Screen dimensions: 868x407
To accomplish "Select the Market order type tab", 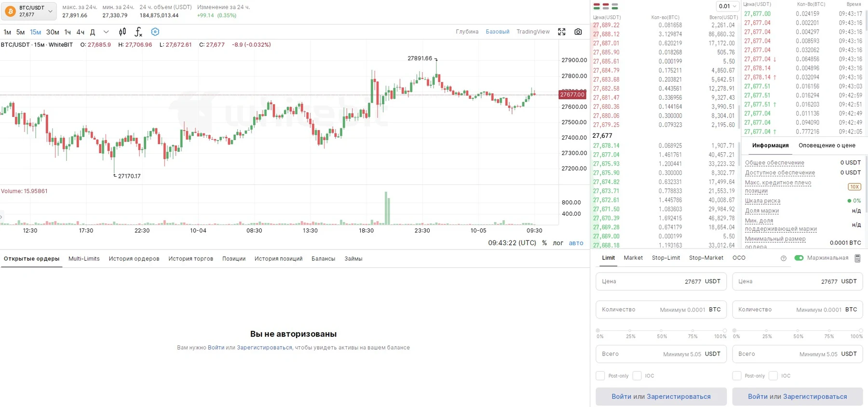I will (633, 258).
